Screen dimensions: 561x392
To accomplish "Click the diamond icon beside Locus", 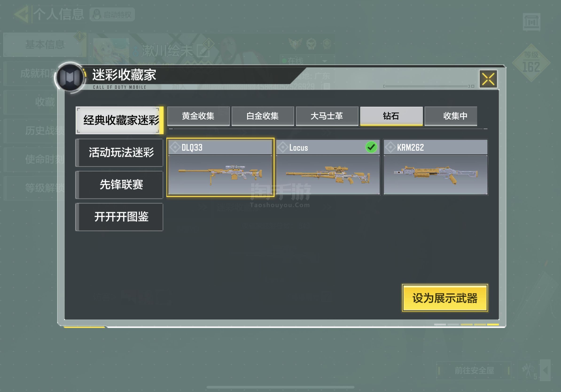I will click(x=283, y=147).
